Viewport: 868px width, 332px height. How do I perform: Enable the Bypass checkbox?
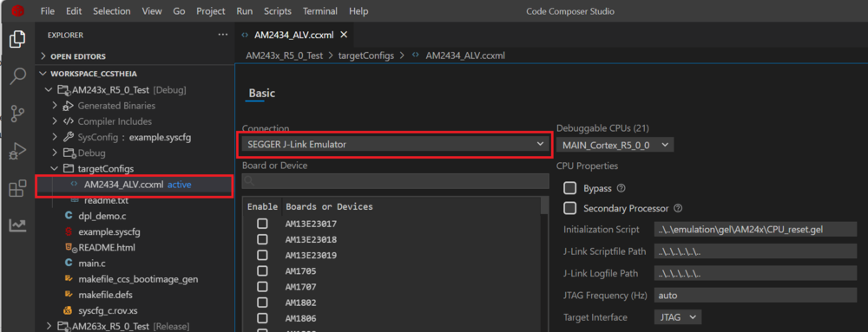click(569, 188)
